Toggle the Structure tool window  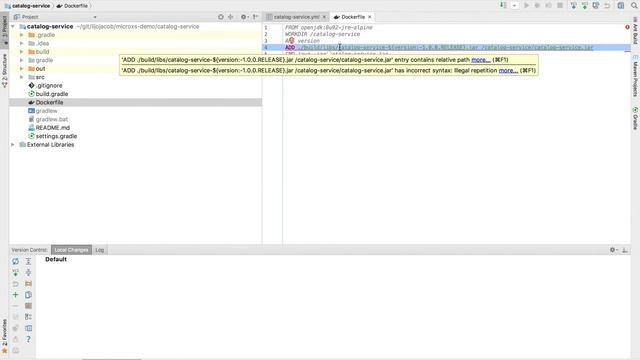click(4, 70)
